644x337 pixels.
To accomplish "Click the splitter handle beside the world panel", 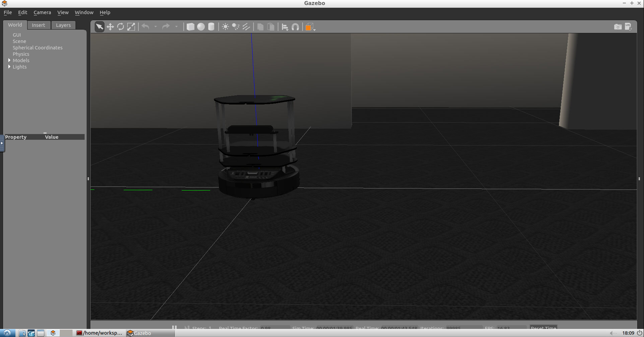I will 88,179.
